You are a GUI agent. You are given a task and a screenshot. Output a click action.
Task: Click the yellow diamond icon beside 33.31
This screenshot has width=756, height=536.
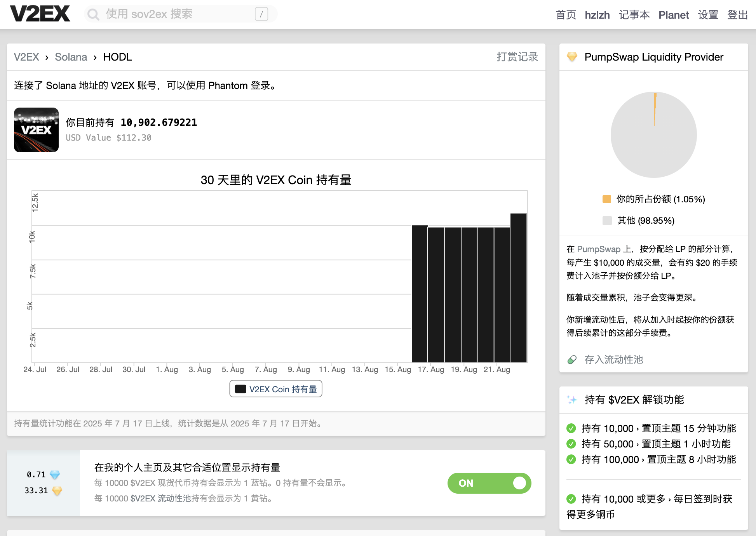(57, 491)
